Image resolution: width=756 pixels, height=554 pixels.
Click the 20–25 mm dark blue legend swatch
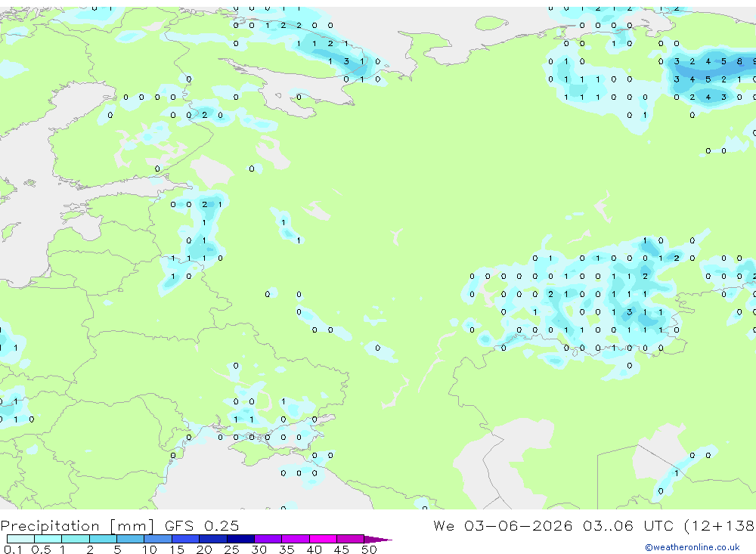212,539
